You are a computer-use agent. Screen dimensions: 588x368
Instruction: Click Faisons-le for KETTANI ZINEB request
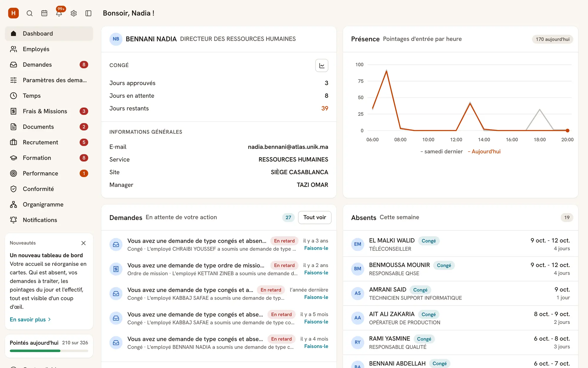click(316, 273)
